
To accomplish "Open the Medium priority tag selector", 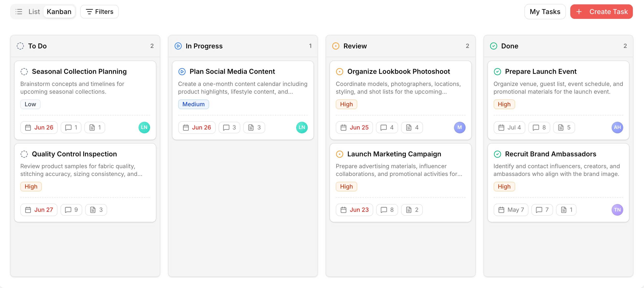I will click(x=193, y=104).
